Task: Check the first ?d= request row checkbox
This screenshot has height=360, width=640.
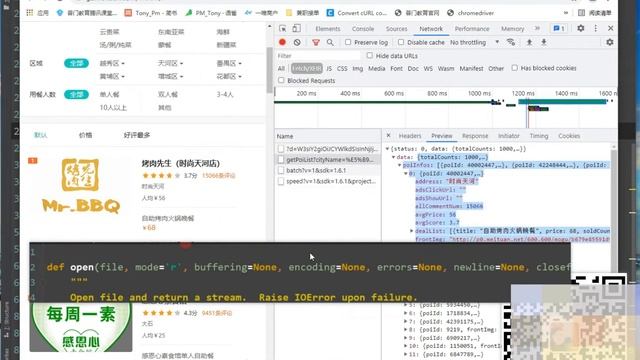Action: (281, 149)
